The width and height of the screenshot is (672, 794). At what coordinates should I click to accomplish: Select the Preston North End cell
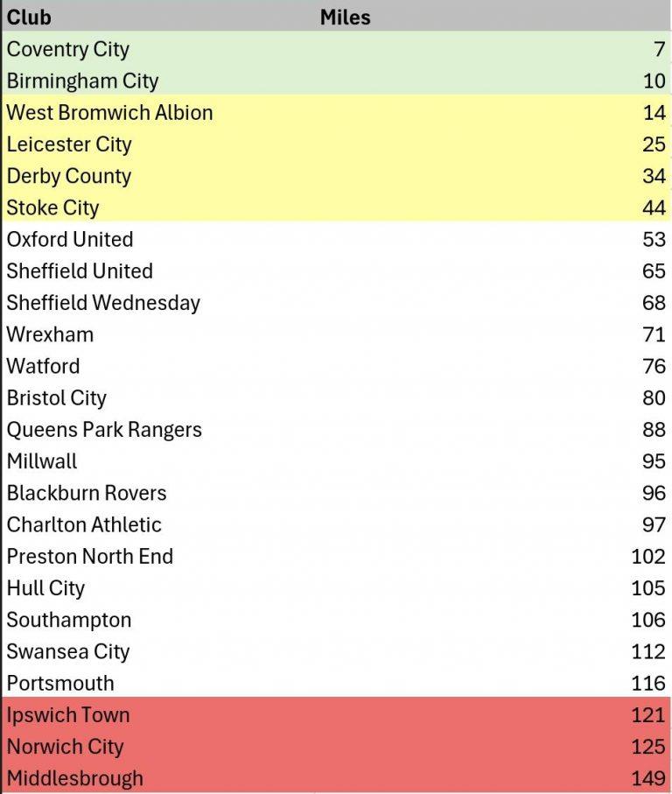point(90,556)
